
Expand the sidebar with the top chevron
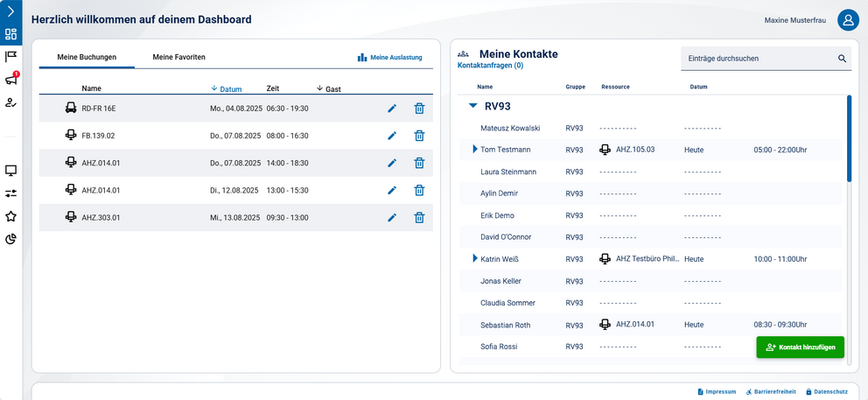10,11
